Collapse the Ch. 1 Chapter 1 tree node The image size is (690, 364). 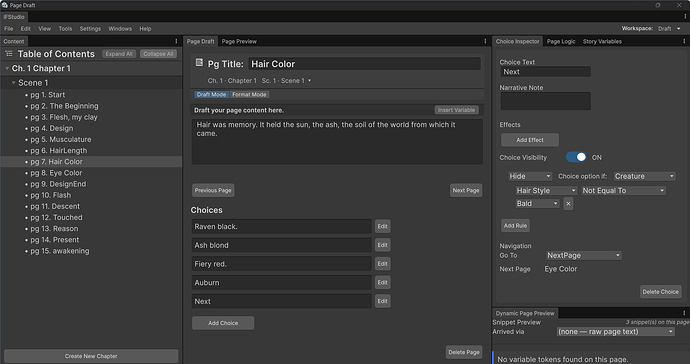(x=7, y=68)
